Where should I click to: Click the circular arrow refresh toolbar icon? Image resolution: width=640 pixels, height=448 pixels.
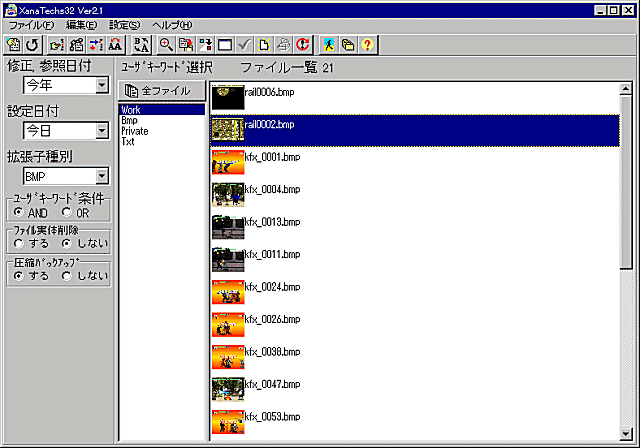coord(32,44)
